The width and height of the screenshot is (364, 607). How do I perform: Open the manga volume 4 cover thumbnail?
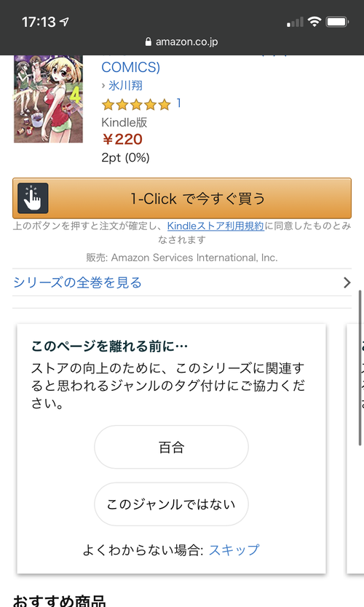pos(48,99)
